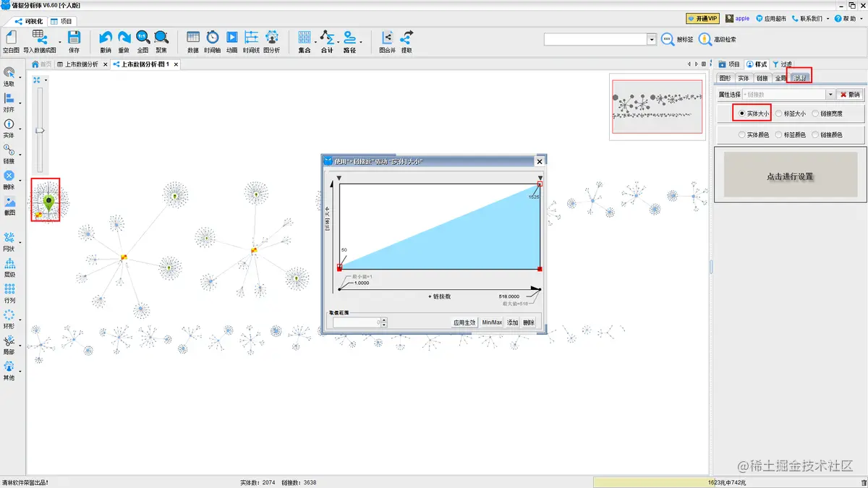Select the 实体大小 radio button

(x=742, y=114)
